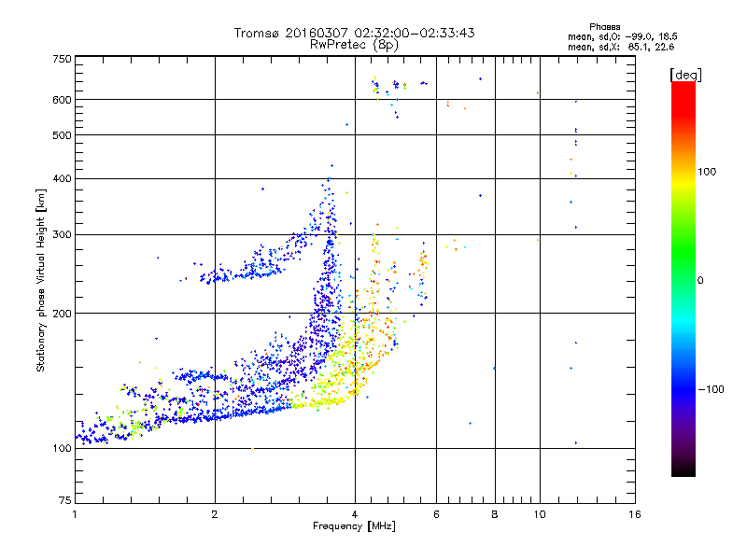
Task: Click the x-axis '6' tick label
Action: click(x=436, y=514)
